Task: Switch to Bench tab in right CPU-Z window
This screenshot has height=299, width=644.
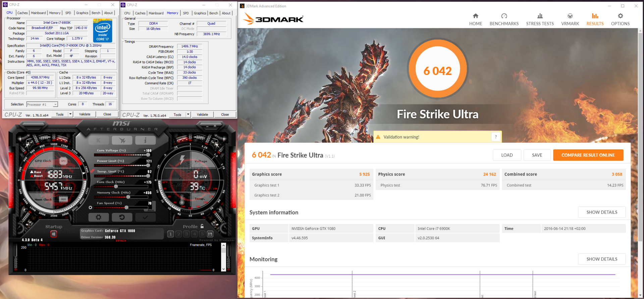Action: coord(214,13)
